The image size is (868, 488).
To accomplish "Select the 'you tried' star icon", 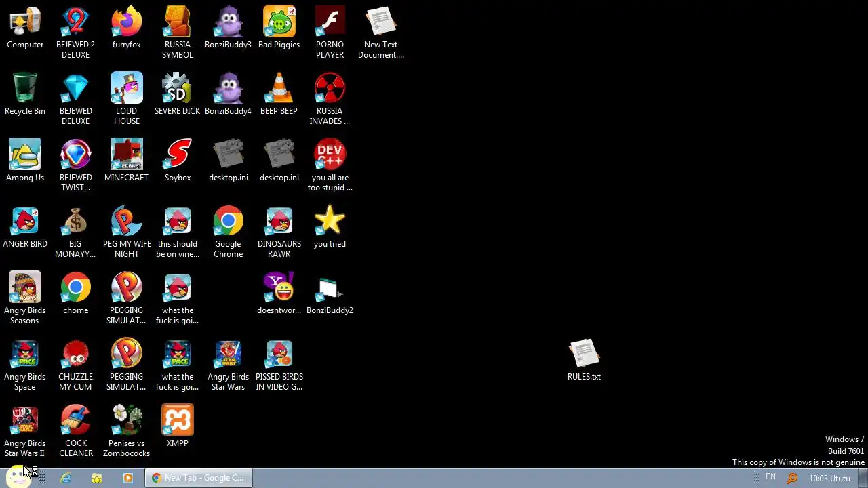I will pyautogui.click(x=330, y=222).
